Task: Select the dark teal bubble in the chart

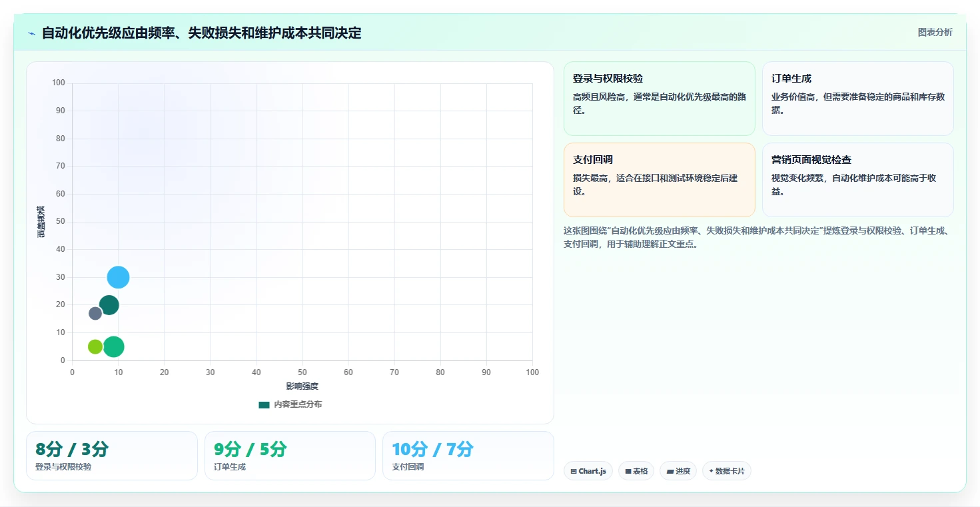Action: (x=109, y=305)
